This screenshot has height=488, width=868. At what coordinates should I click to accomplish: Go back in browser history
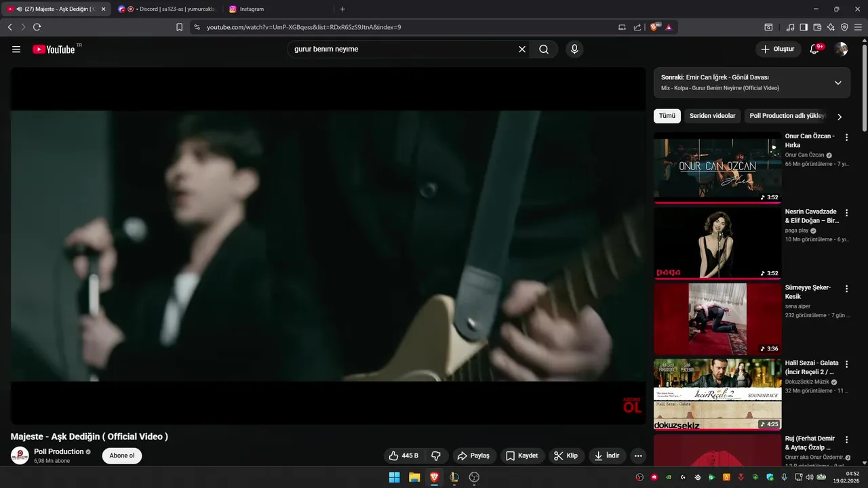pyautogui.click(x=10, y=27)
